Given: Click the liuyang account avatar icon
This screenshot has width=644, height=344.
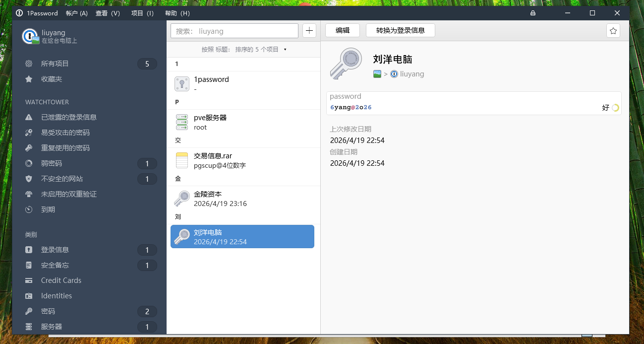Looking at the screenshot, I should point(31,37).
